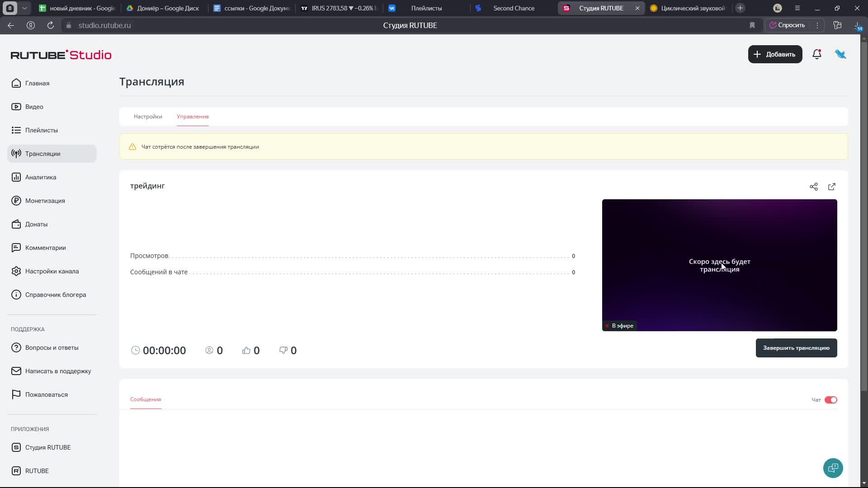Expand the tab groups dropdown arrow
Viewport: 868px width, 488px height.
coord(24,8)
